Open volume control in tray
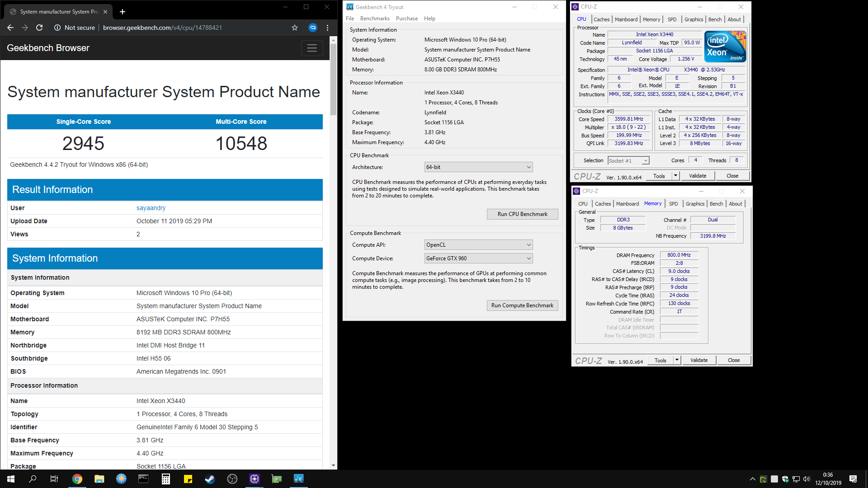 [807, 479]
